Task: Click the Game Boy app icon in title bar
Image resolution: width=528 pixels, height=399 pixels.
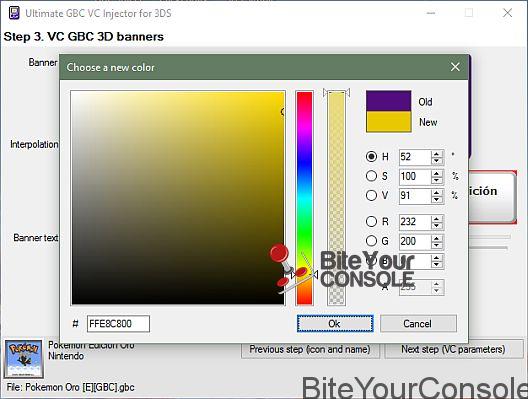Action: pyautogui.click(x=14, y=13)
